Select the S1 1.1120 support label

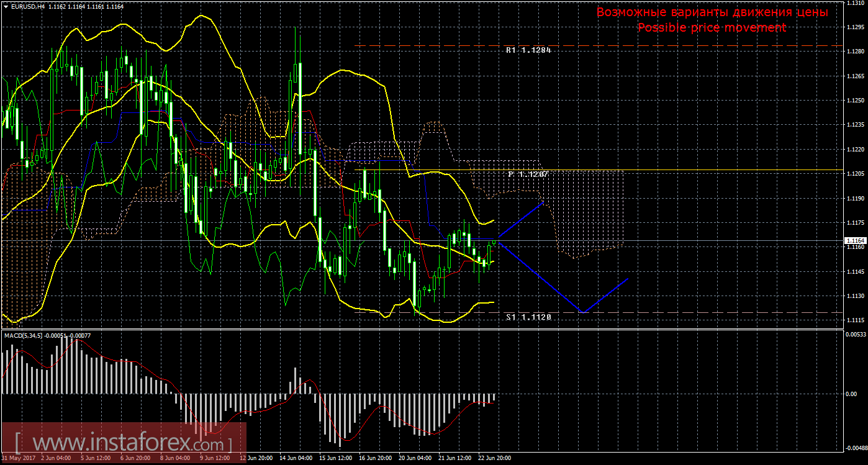coord(528,317)
